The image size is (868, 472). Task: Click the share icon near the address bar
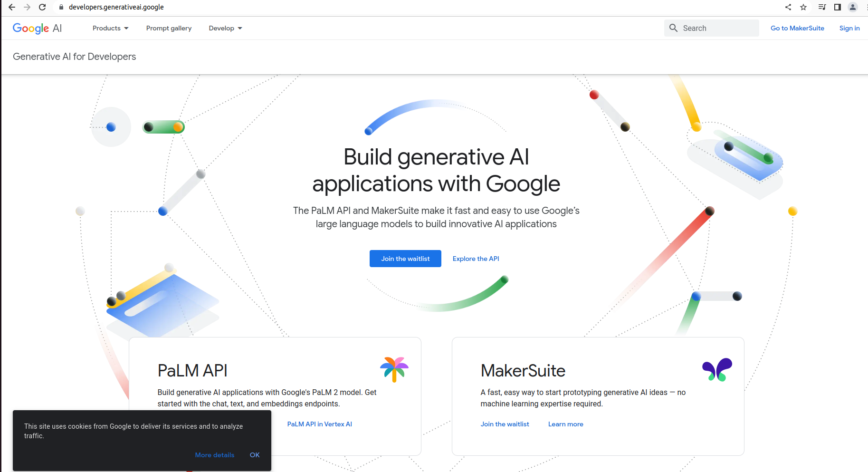[x=788, y=7]
